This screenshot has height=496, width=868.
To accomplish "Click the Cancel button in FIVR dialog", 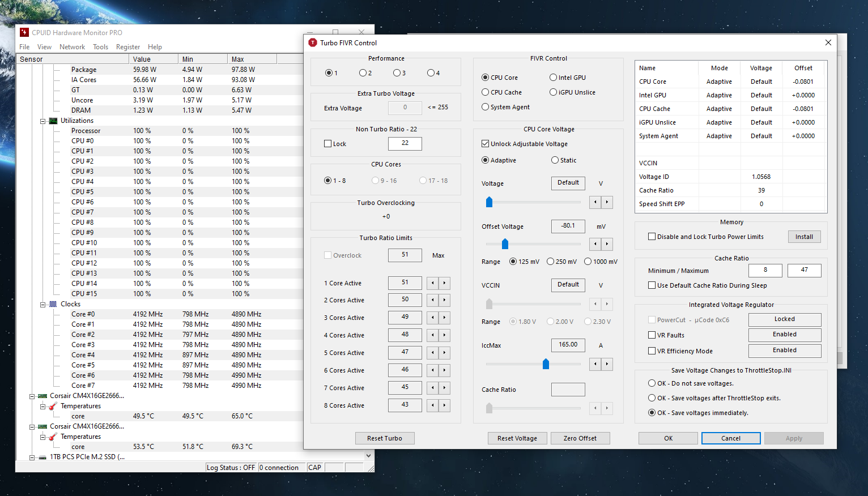I will [731, 438].
